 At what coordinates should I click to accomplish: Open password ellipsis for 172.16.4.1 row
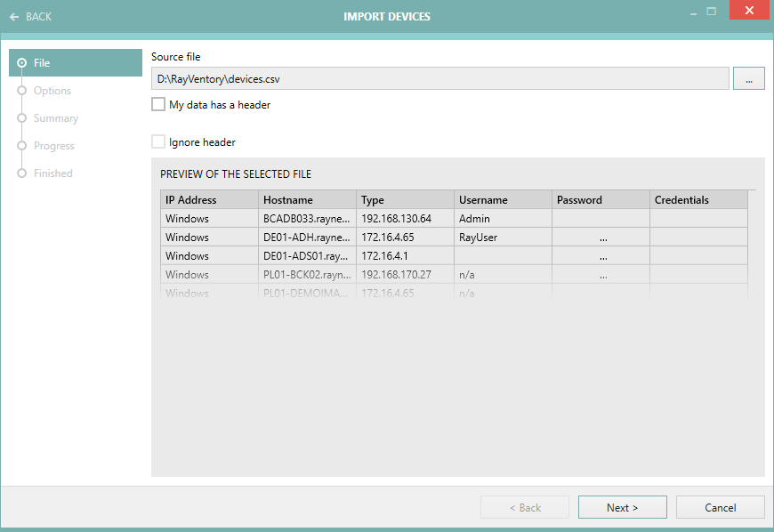602,256
